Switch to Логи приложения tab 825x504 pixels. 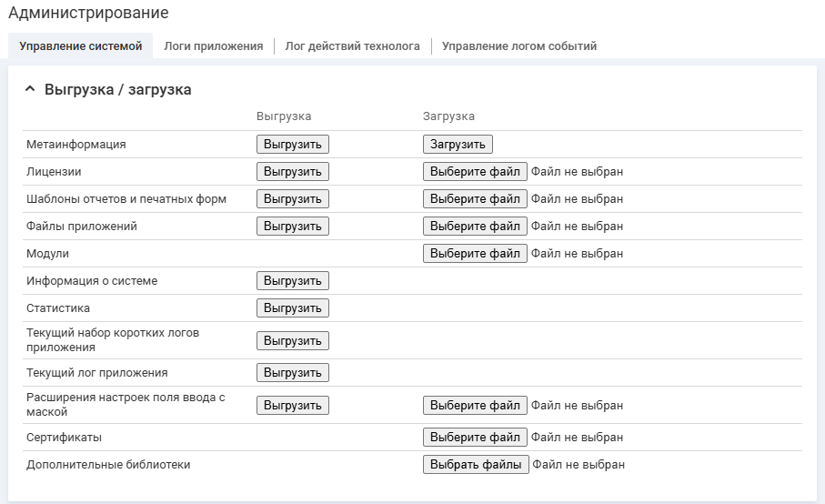tap(214, 46)
